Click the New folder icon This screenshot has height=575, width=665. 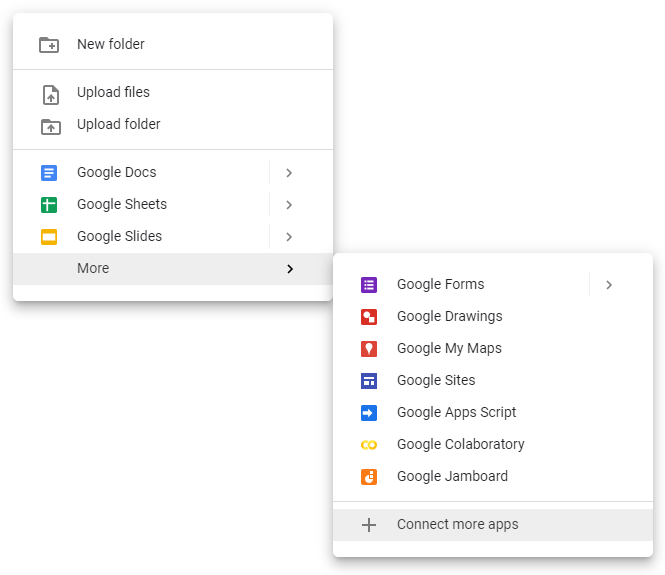[49, 45]
